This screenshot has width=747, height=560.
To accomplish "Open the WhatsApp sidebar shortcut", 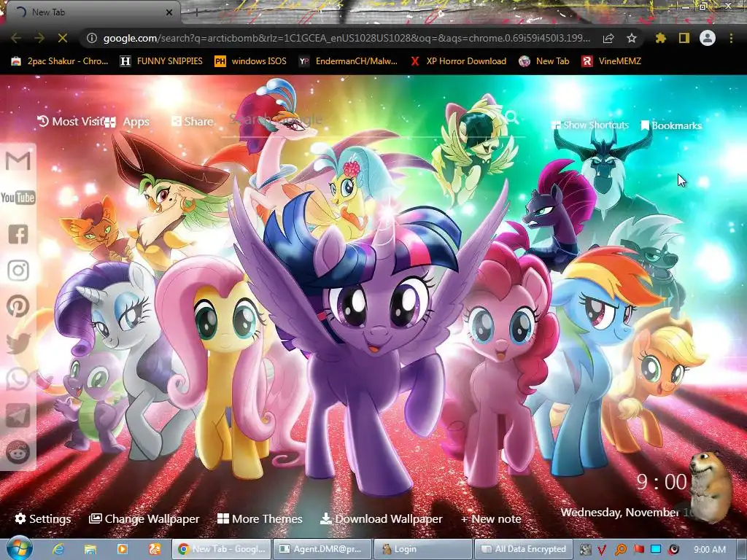I will click(x=18, y=379).
